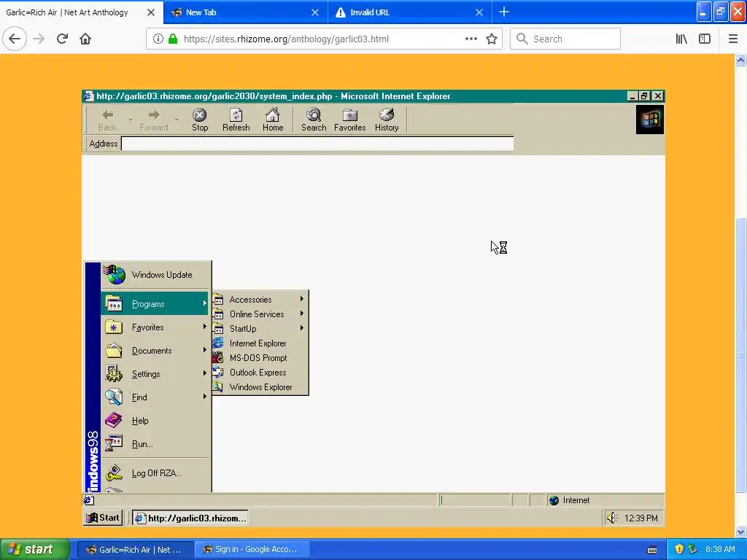Viewport: 747px width, 560px height.
Task: Launch Windows Explorer from Programs submenu
Action: (260, 387)
